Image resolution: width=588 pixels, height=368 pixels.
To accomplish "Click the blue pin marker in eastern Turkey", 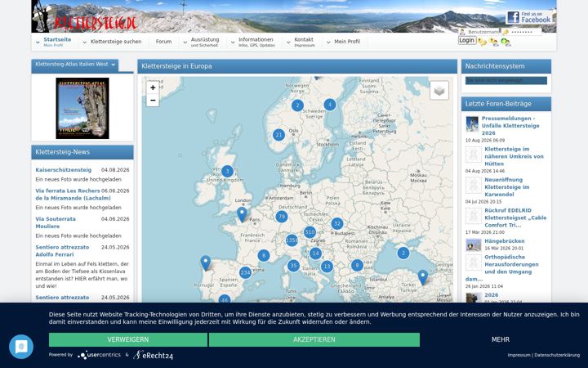I will [423, 277].
